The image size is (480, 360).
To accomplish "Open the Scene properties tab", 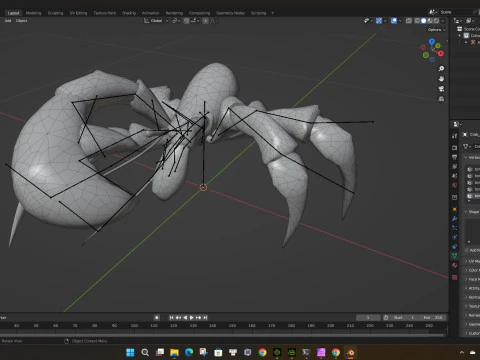I will (455, 176).
